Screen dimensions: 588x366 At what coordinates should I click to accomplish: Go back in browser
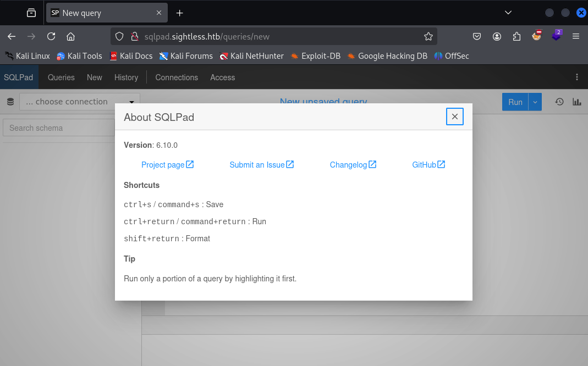tap(12, 36)
